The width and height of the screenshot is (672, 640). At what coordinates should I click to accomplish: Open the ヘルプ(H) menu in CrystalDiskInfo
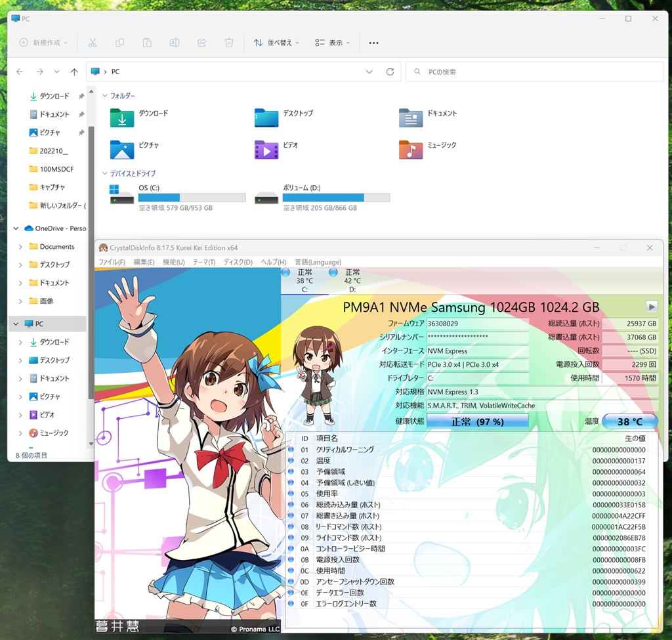[x=274, y=262]
